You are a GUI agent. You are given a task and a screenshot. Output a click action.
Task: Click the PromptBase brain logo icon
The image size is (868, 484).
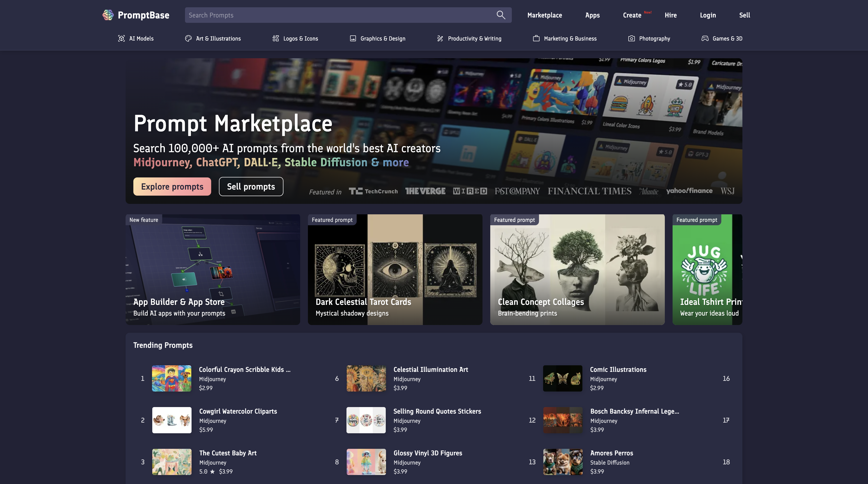108,15
